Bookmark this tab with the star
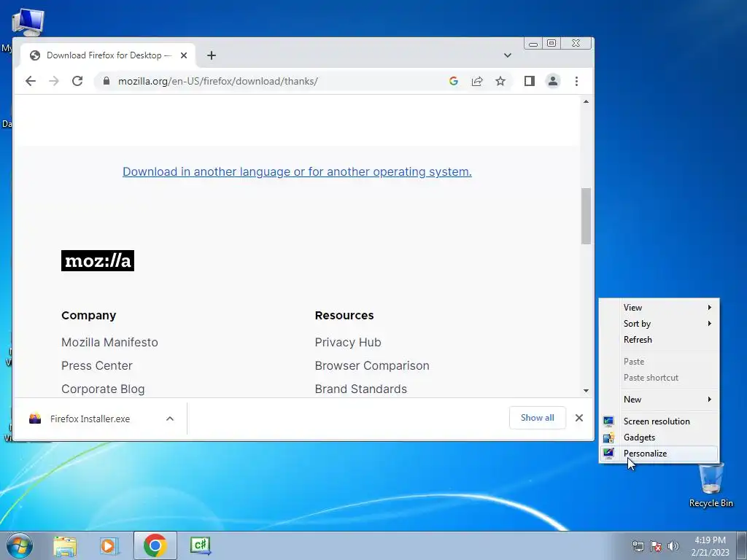The width and height of the screenshot is (747, 560). click(x=500, y=81)
